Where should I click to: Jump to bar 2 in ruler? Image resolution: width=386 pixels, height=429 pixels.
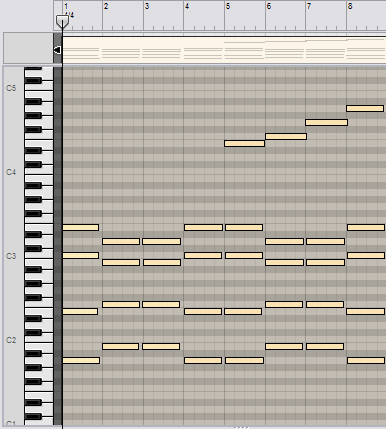(x=106, y=6)
